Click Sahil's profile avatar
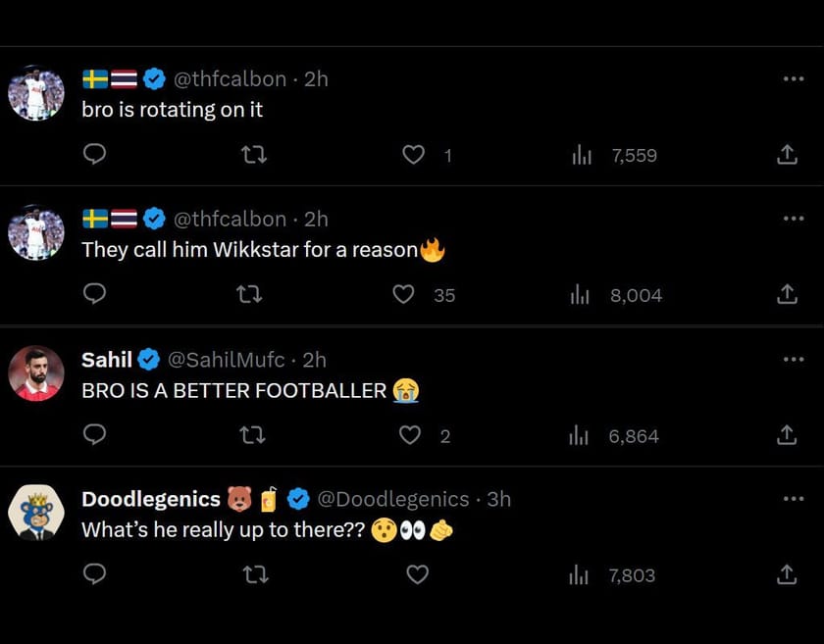 pyautogui.click(x=36, y=373)
